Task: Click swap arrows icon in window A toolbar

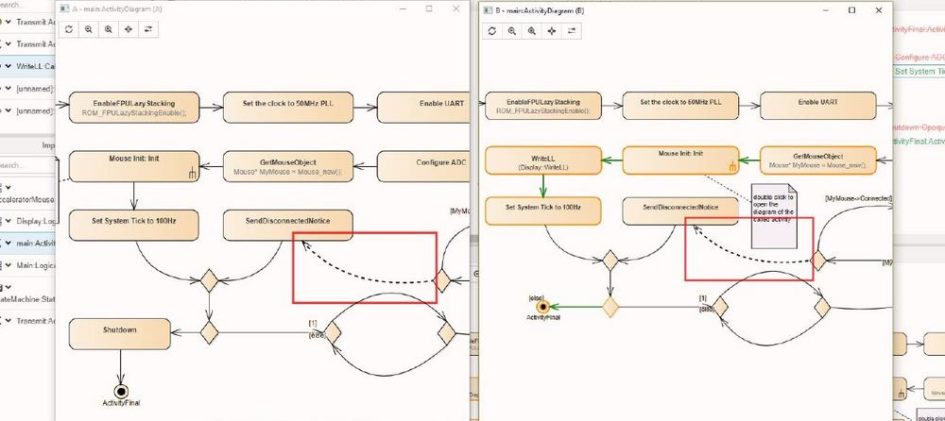Action: pos(148,29)
